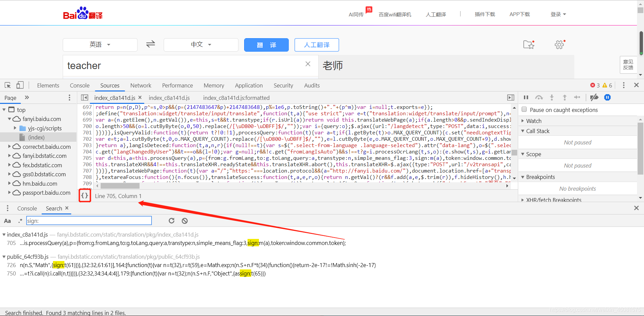644x316 pixels.
Task: Expand yjs-cgi/scripts folder
Action: click(15, 128)
